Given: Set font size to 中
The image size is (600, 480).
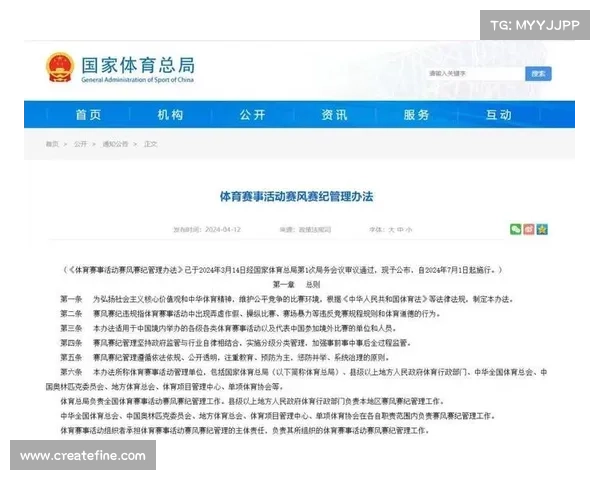Looking at the screenshot, I should [400, 230].
